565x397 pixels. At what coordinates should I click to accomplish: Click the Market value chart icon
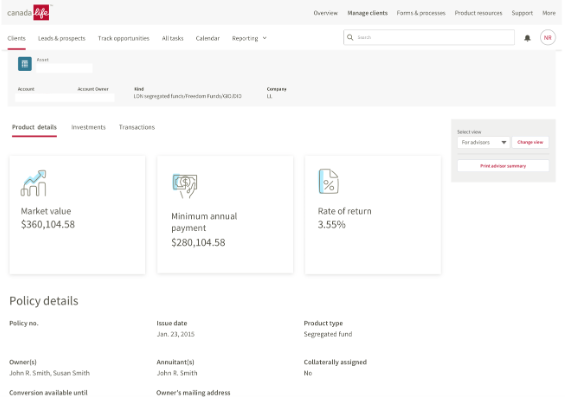[34, 183]
